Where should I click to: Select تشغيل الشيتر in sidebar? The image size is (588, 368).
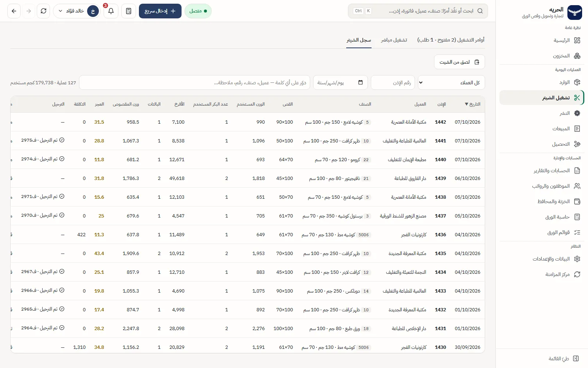pyautogui.click(x=542, y=98)
